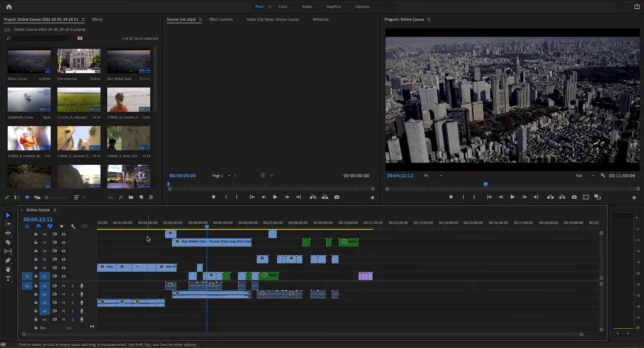This screenshot has width=644, height=348.
Task: Open Find magnifier in Project panel footer
Action: coord(121,197)
